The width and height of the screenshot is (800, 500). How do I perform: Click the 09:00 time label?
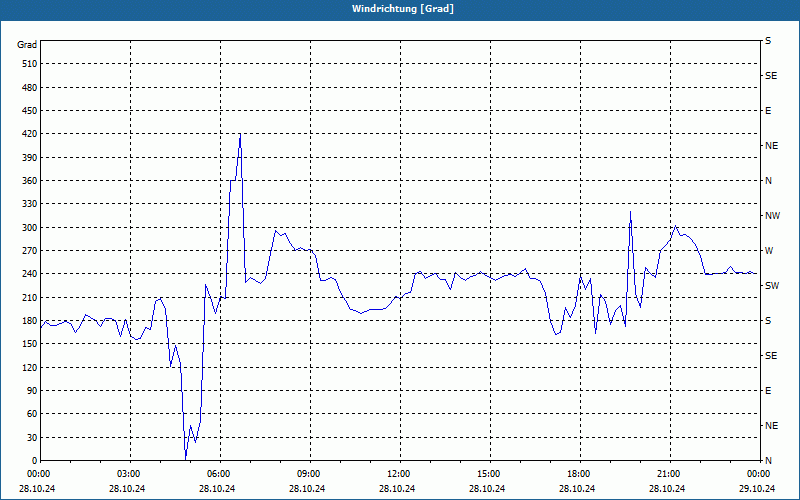pos(309,474)
